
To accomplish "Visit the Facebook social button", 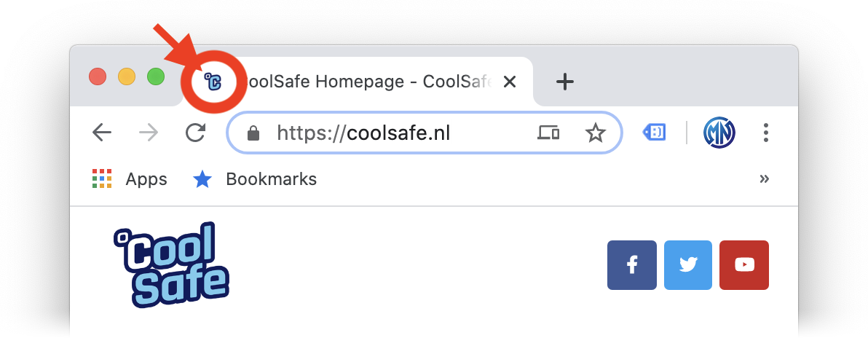I will (x=632, y=265).
